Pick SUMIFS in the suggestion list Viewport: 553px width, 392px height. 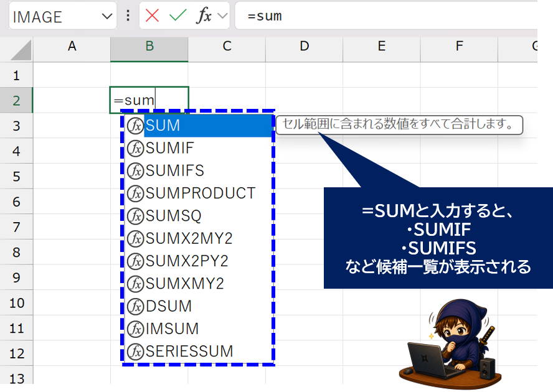pos(199,170)
